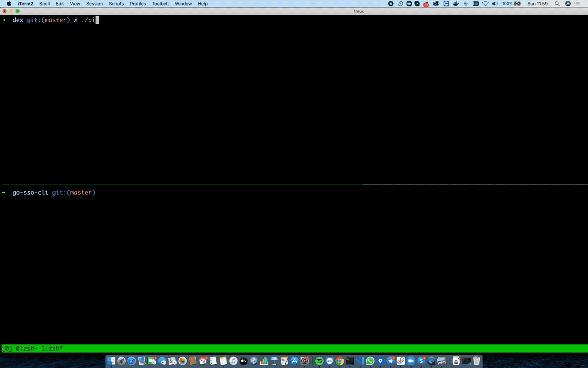Open Google Chrome from the Dock

tap(339, 361)
